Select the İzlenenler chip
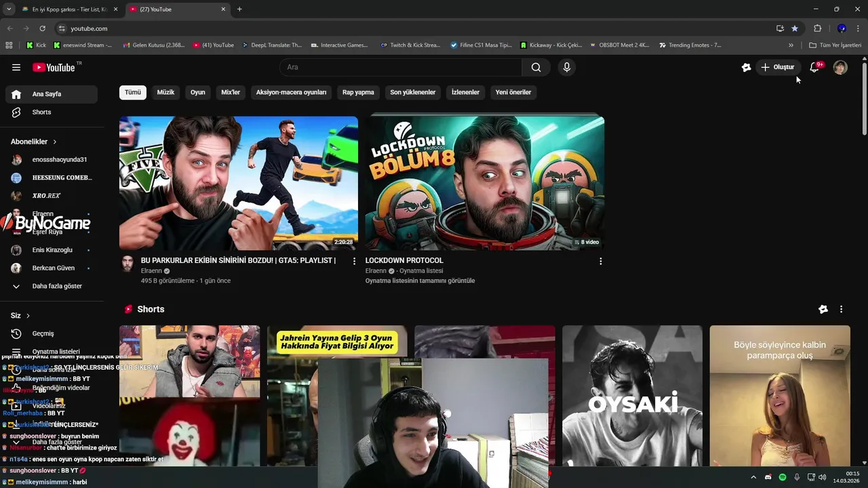Image resolution: width=868 pixels, height=488 pixels. [465, 92]
